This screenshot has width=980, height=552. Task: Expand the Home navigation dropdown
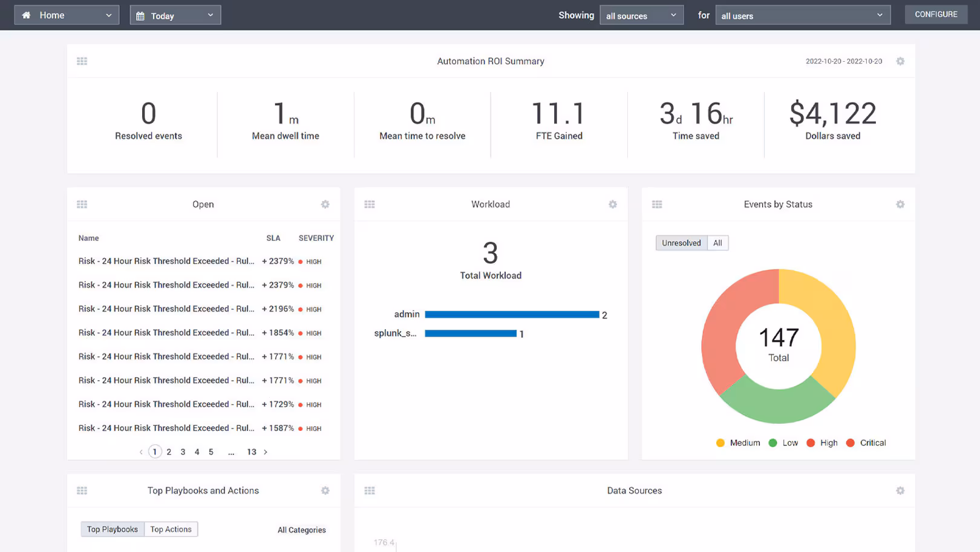pyautogui.click(x=67, y=15)
